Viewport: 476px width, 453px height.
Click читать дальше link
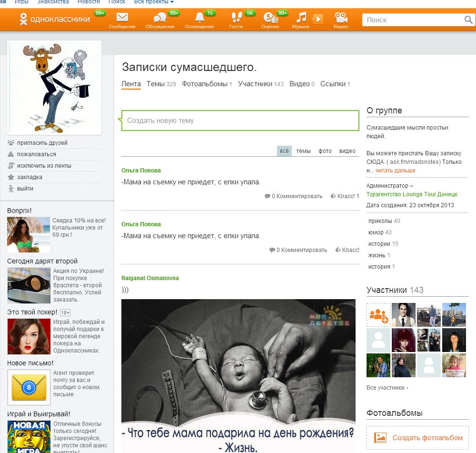tap(395, 171)
